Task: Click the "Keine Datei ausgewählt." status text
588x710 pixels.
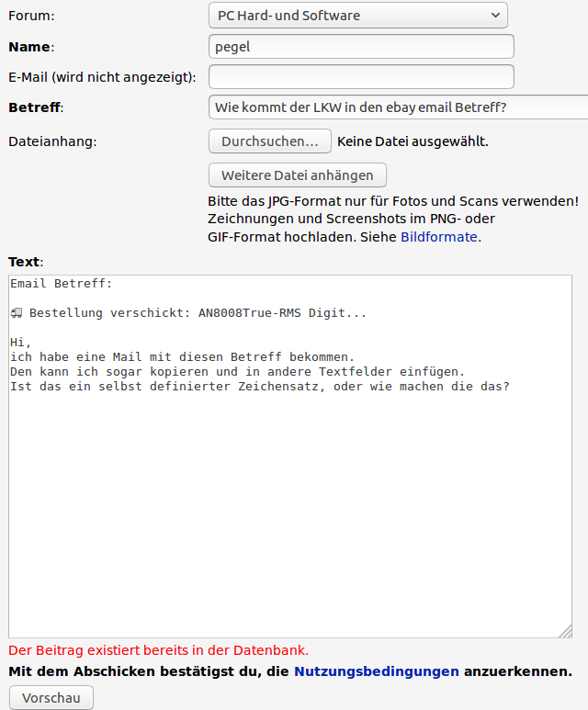Action: point(413,141)
